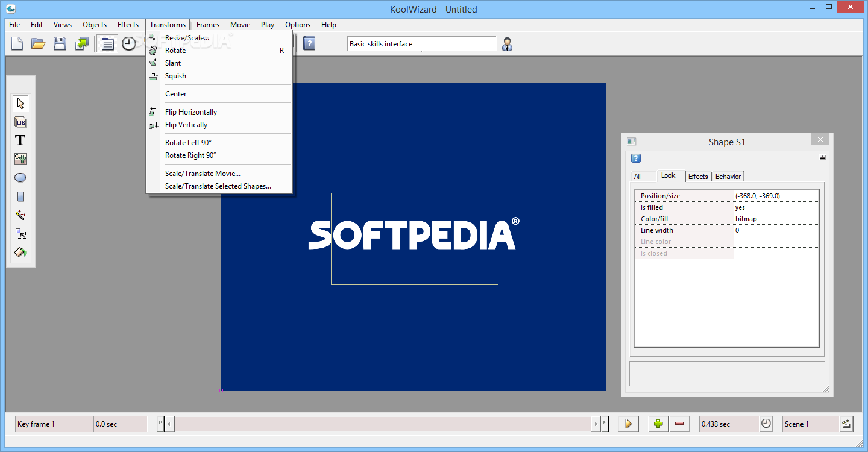The height and width of the screenshot is (452, 868).
Task: Click the Color/fill value 'bitmap'
Action: click(746, 219)
